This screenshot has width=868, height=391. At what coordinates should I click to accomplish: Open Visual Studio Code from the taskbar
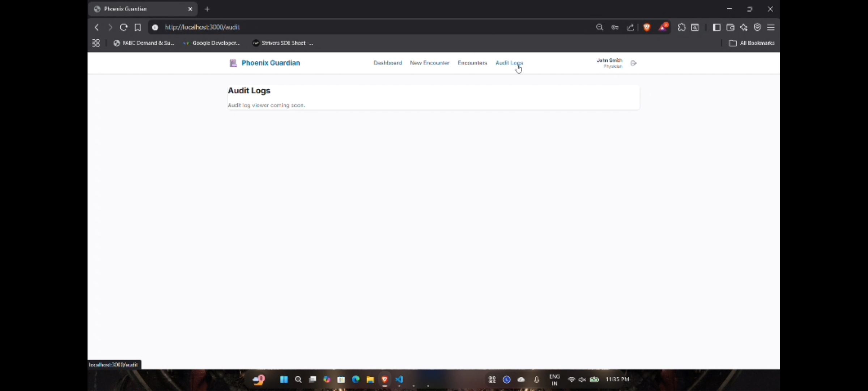coord(399,379)
